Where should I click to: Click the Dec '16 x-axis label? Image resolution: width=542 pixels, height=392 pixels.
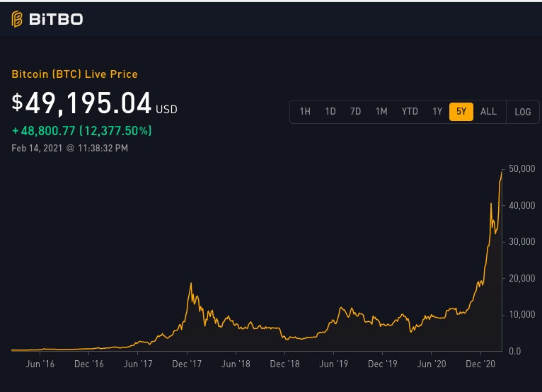click(x=89, y=364)
